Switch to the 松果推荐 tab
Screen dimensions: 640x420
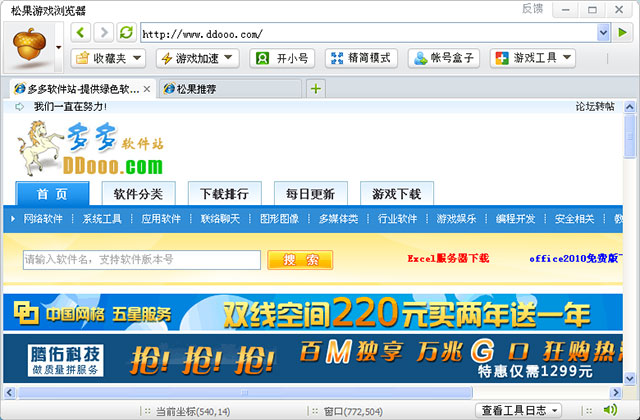pyautogui.click(x=230, y=89)
